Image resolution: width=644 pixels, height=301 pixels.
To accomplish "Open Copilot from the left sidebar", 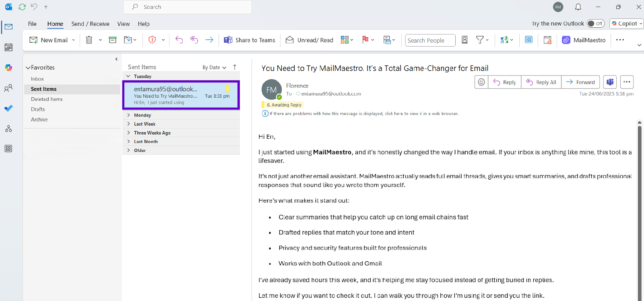I will tap(8, 68).
